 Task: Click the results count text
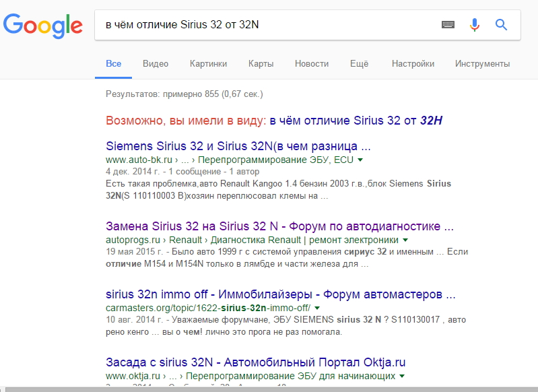point(184,94)
